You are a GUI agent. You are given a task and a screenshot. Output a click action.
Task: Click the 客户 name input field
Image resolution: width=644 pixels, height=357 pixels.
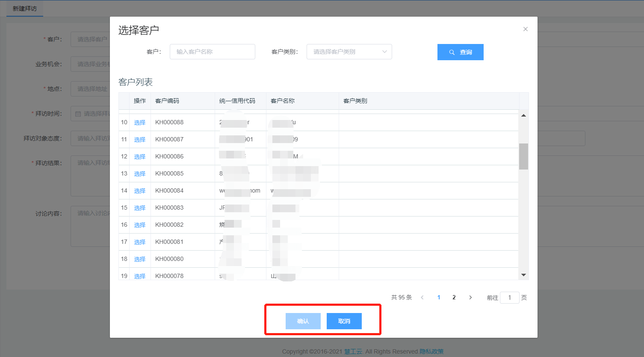pyautogui.click(x=212, y=52)
